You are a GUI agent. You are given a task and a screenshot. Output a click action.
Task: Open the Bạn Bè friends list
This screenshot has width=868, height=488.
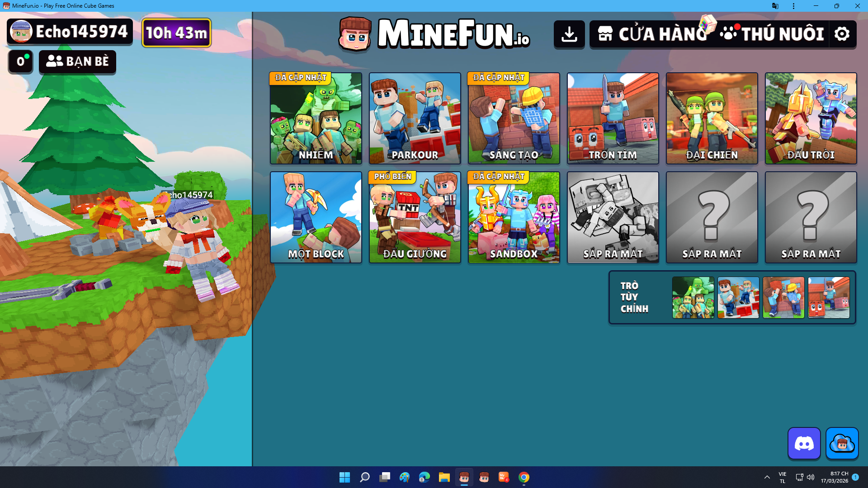(x=77, y=61)
